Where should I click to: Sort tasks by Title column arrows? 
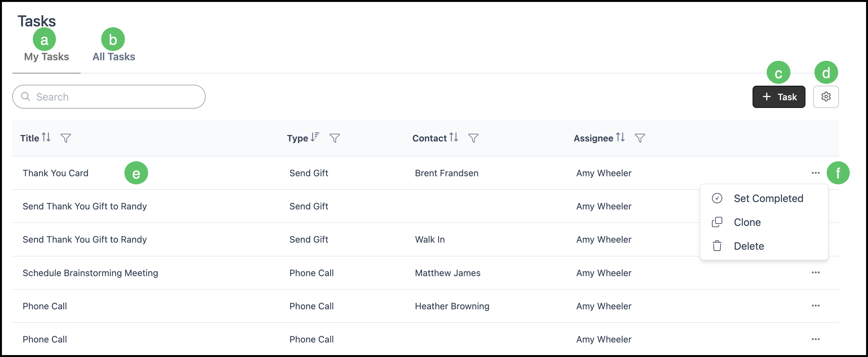46,137
